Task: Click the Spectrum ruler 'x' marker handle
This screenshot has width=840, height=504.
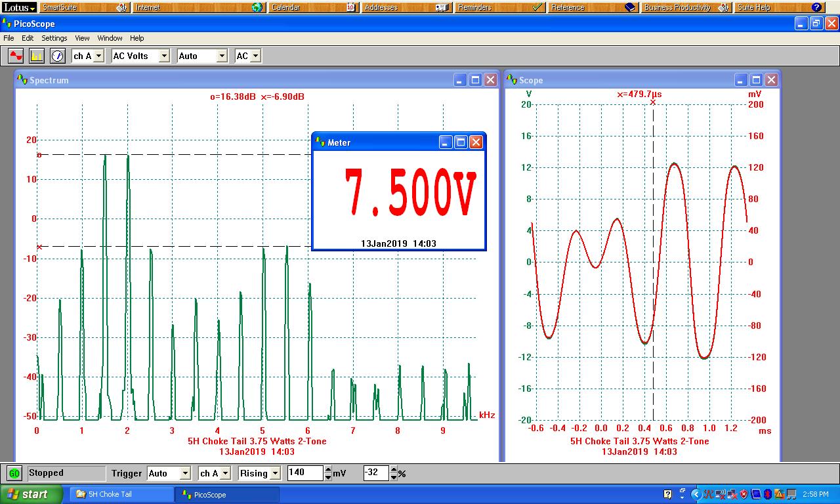Action: [x=39, y=247]
